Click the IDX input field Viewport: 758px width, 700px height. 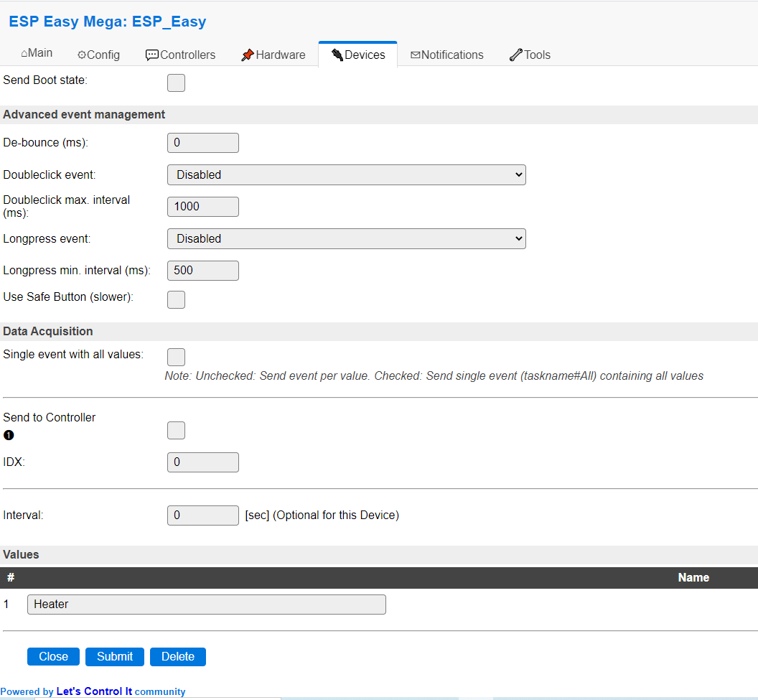coord(203,462)
